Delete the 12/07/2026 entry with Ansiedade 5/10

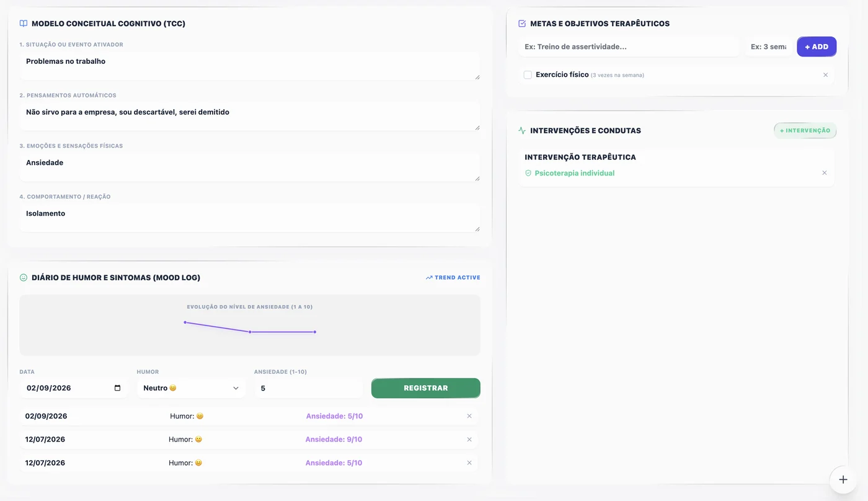click(x=469, y=463)
